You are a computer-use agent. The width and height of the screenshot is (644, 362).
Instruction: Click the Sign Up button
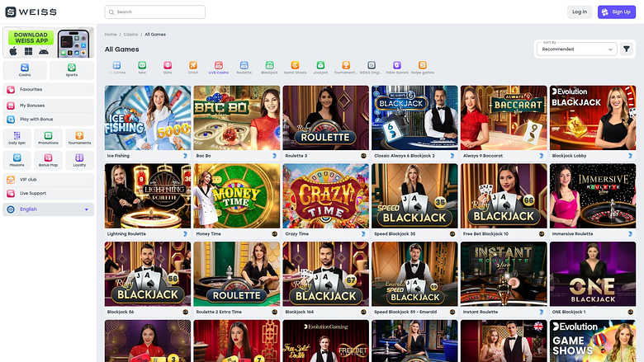click(x=617, y=12)
